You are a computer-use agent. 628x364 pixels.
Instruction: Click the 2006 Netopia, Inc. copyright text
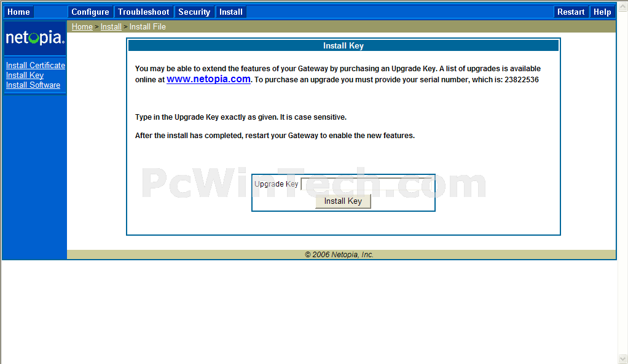[339, 254]
